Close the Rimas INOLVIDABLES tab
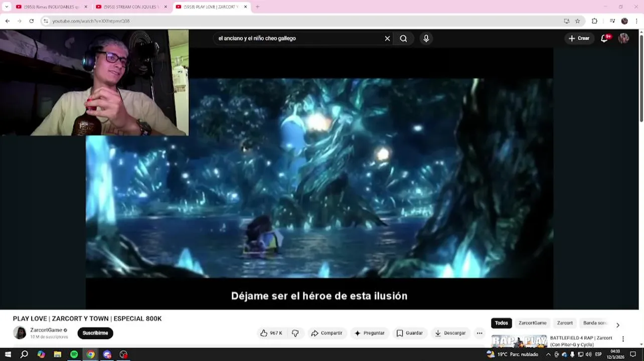The image size is (644, 361). (x=86, y=7)
